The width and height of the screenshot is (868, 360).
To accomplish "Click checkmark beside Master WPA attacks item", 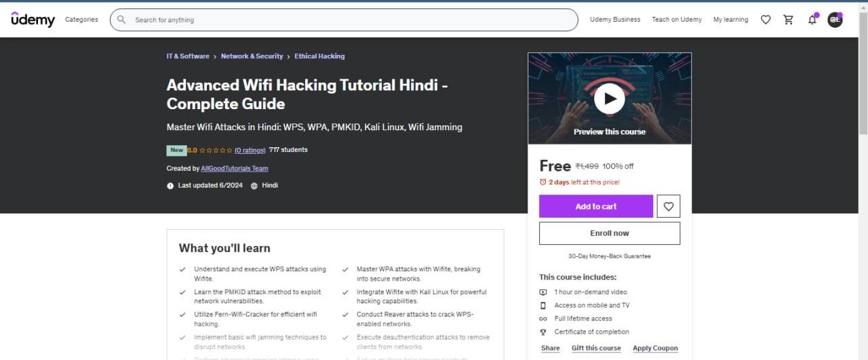I will 345,269.
